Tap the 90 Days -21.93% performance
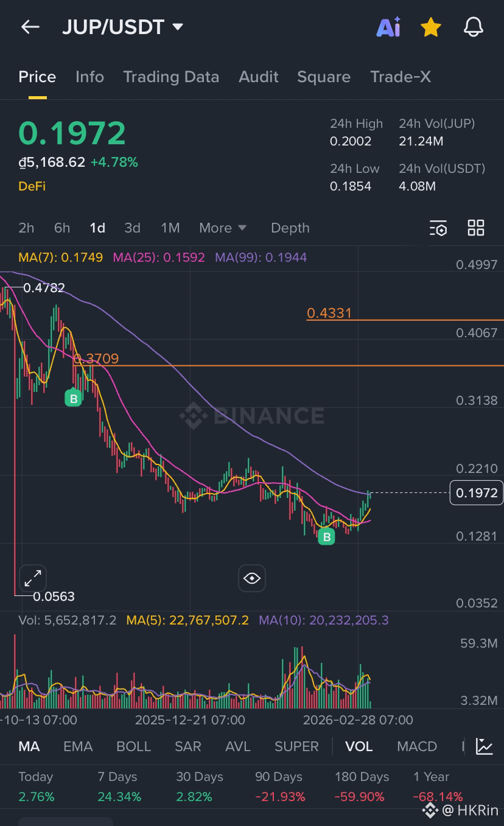This screenshot has width=504, height=826. point(280,786)
